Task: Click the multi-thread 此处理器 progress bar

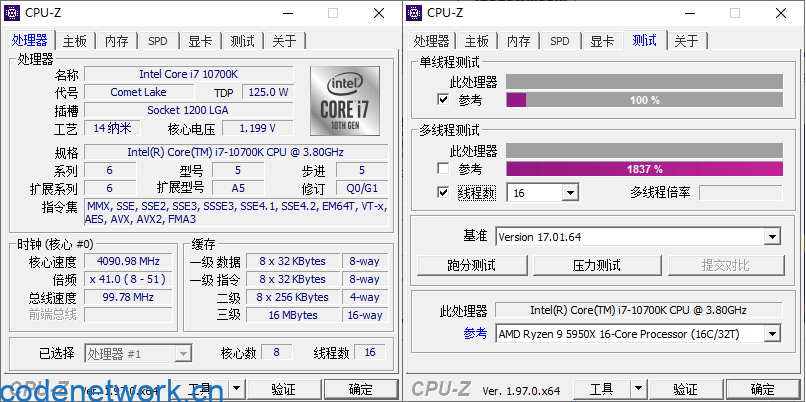Action: (645, 151)
